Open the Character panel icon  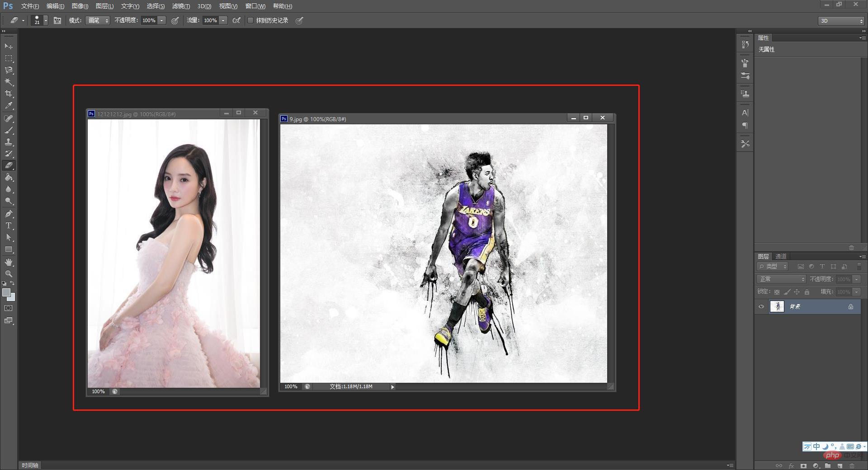(x=745, y=113)
